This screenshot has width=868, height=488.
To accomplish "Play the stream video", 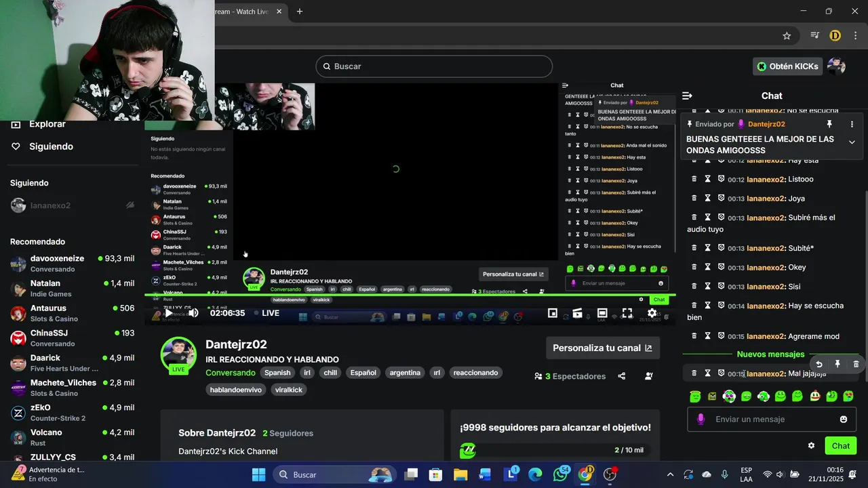I will point(168,312).
